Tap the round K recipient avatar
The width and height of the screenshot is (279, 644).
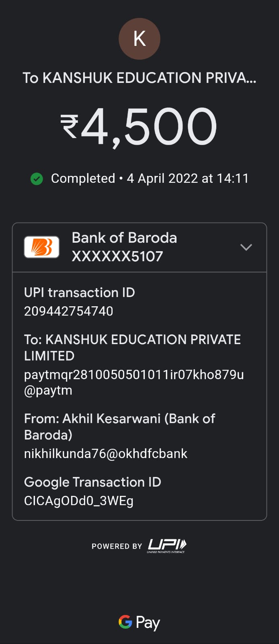tap(139, 39)
